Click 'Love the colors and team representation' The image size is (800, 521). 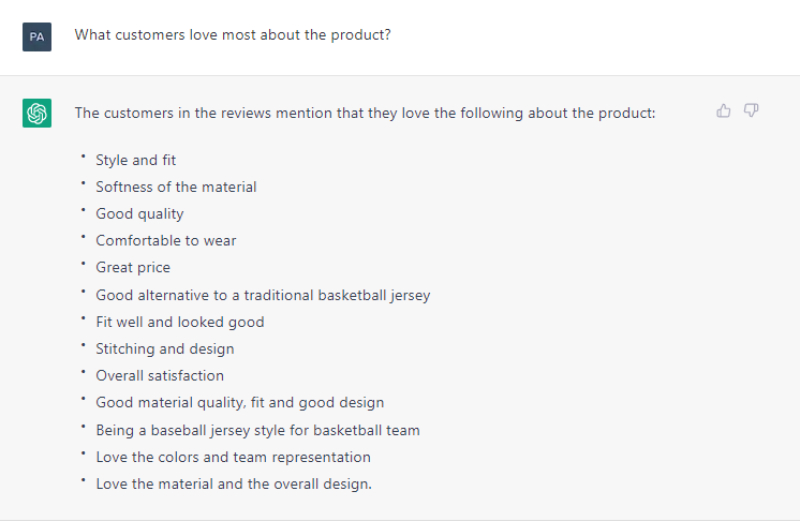pyautogui.click(x=233, y=457)
